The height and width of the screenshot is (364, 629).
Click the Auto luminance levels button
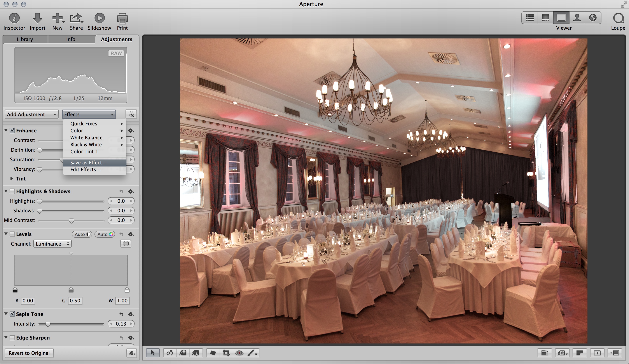pos(82,234)
